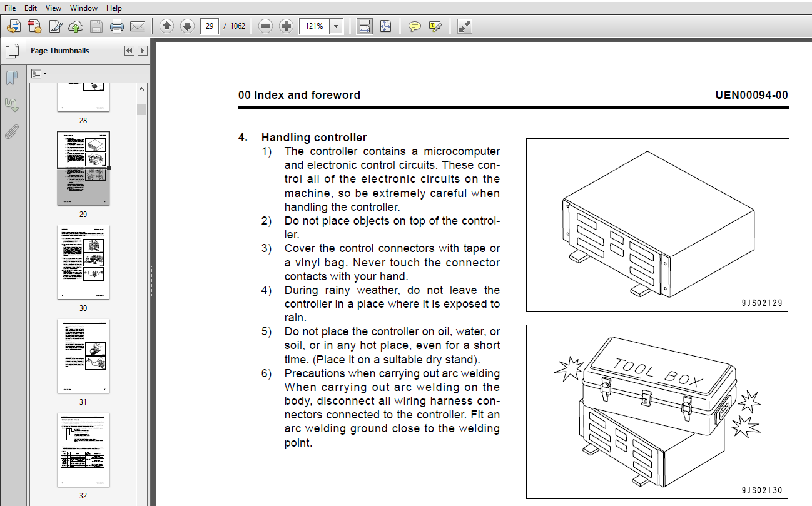The image size is (812, 506).
Task: Click the thumbnail panel scrollbar thumb
Action: [142, 109]
